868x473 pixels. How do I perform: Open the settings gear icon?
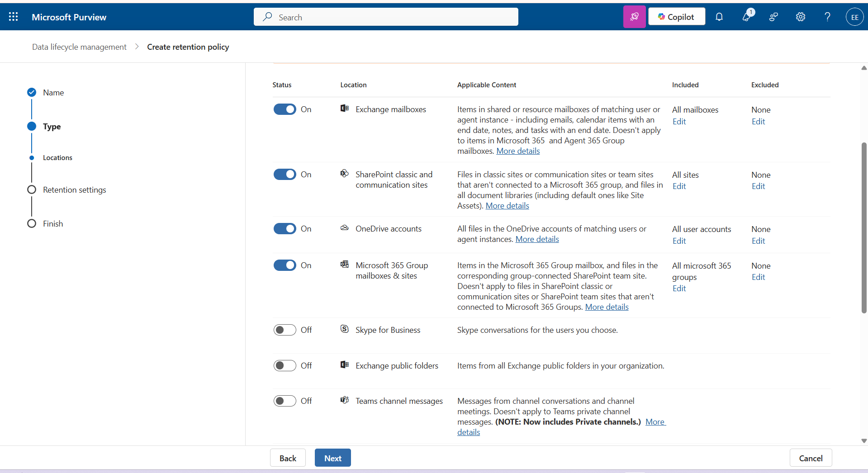point(800,17)
